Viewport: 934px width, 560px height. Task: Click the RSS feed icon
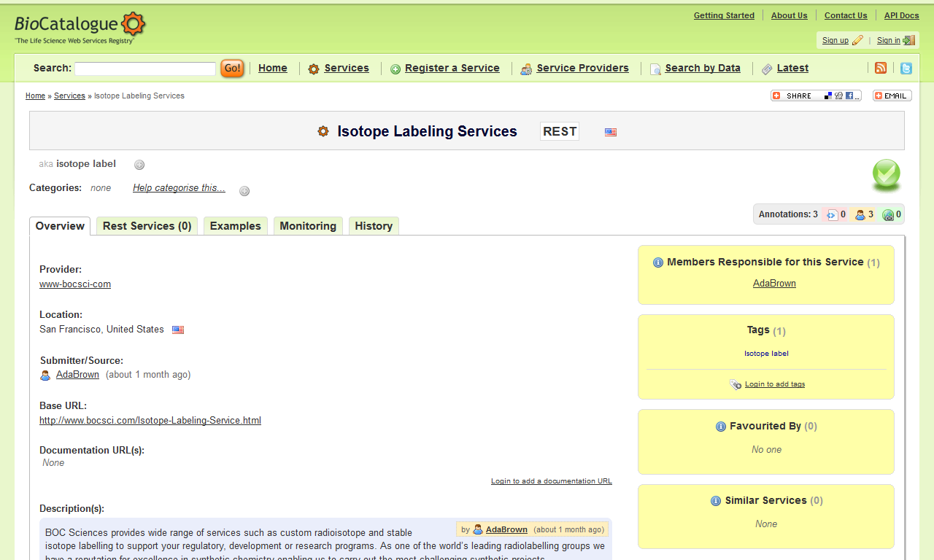coord(881,68)
